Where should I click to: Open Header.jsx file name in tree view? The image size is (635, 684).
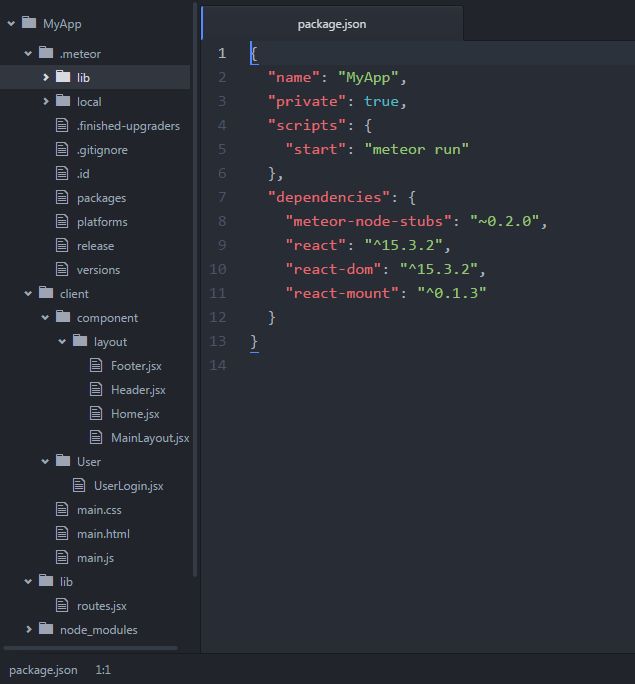(138, 390)
